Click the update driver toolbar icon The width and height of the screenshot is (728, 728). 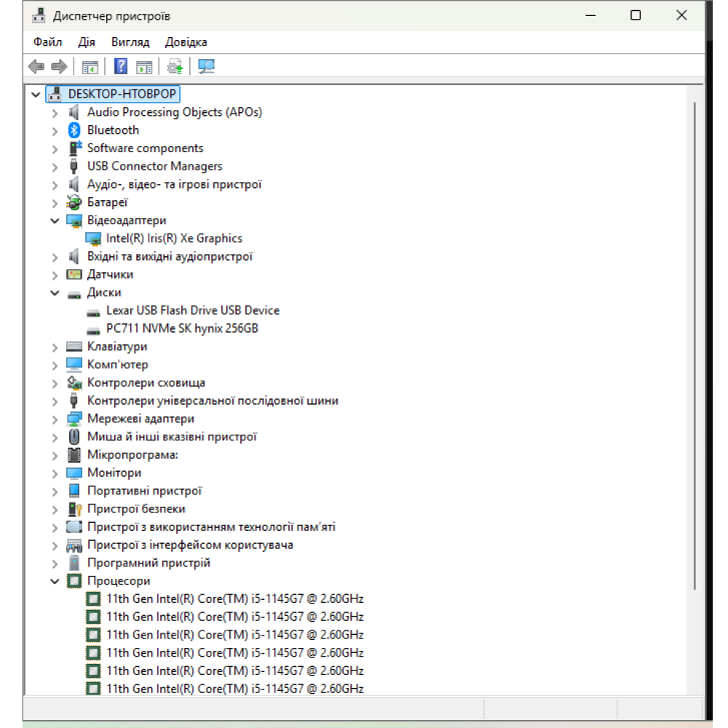(x=175, y=67)
